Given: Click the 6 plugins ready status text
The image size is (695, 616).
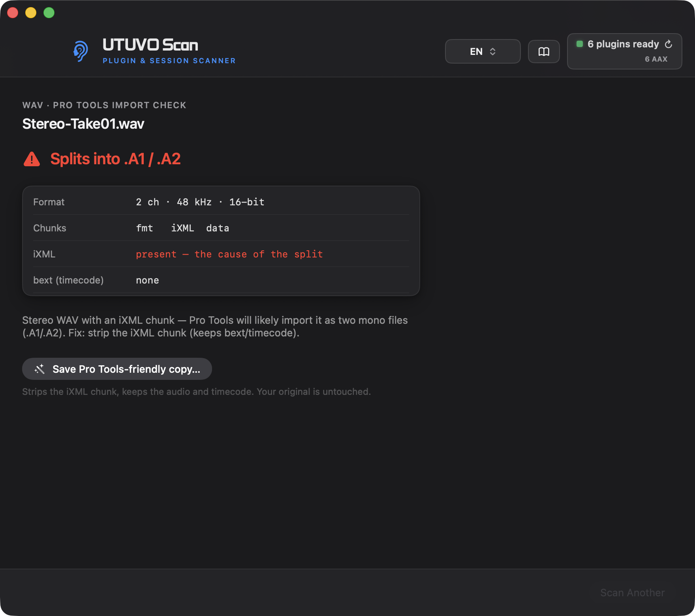Looking at the screenshot, I should [623, 44].
